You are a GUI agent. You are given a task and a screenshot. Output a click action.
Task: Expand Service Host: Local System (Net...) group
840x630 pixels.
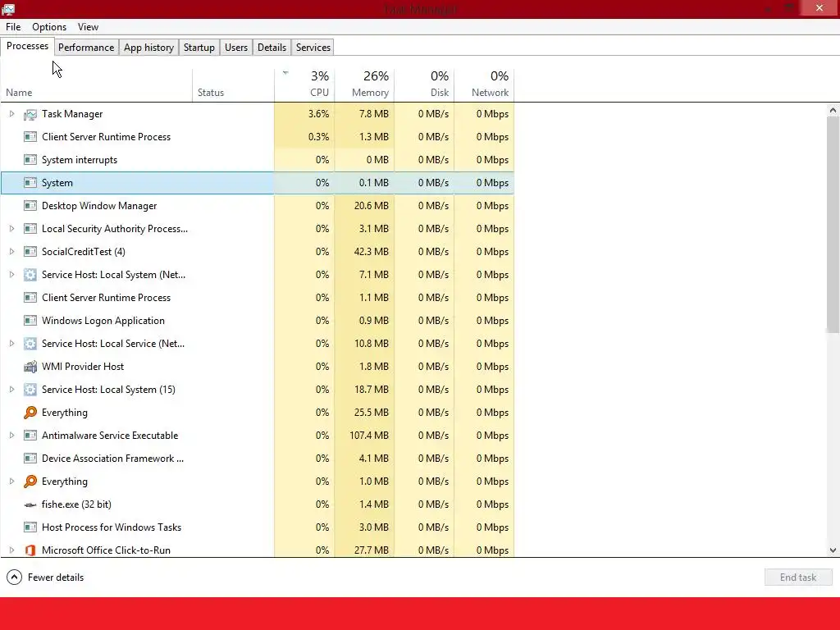pos(11,274)
